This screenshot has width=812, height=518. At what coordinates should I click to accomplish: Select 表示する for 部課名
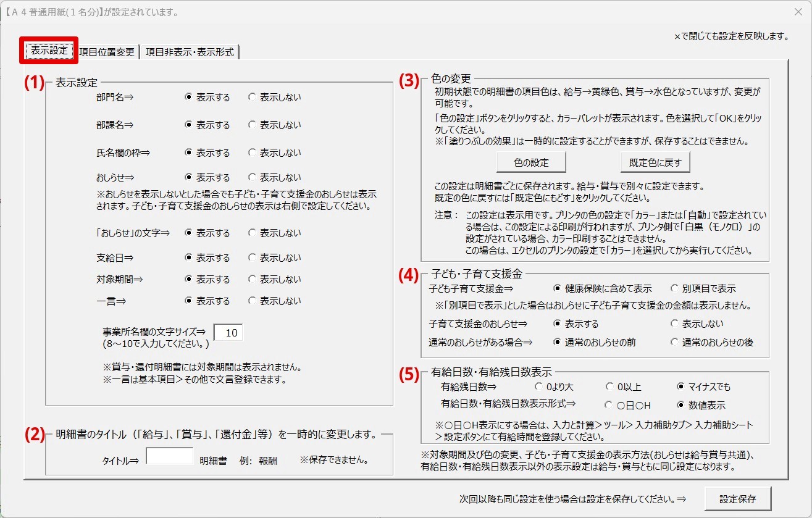tap(207, 125)
